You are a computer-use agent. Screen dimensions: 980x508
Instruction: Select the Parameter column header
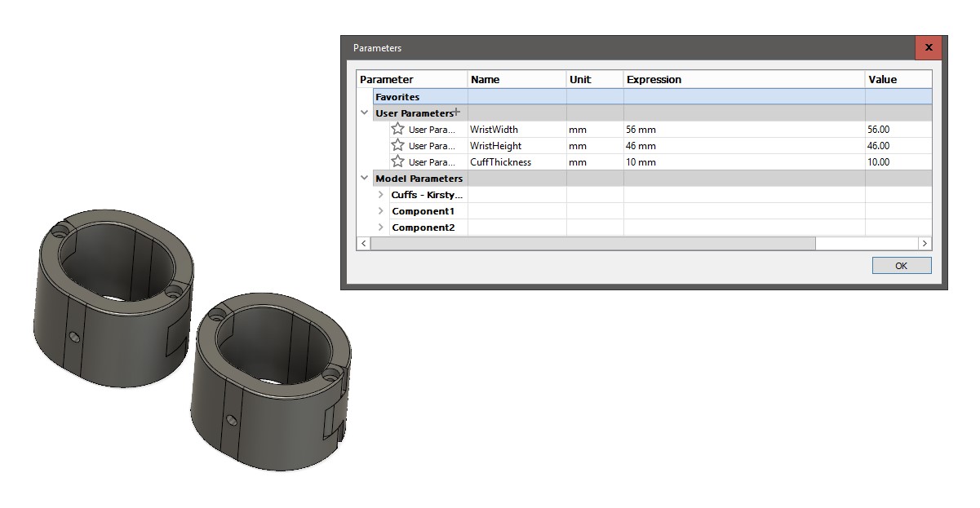coord(412,80)
